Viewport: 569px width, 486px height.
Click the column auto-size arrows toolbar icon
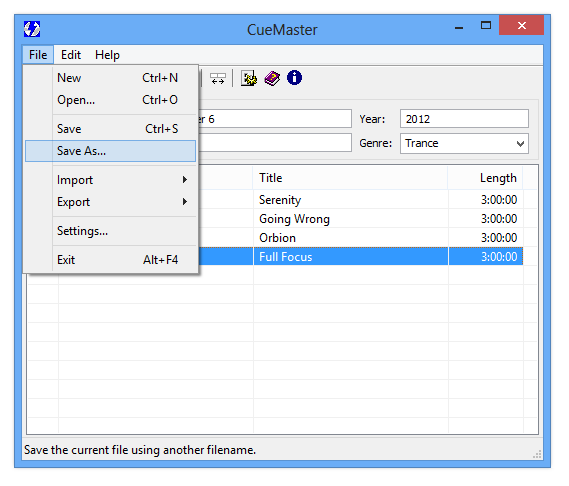(218, 78)
